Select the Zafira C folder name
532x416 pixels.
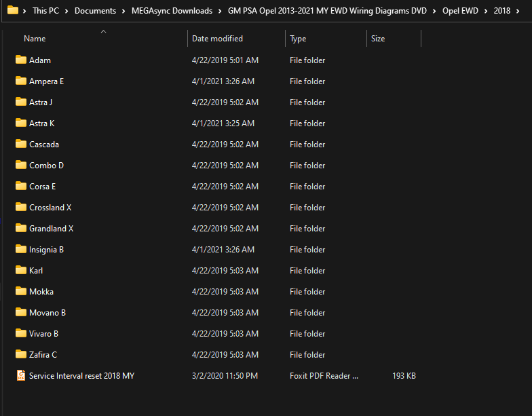coord(43,354)
